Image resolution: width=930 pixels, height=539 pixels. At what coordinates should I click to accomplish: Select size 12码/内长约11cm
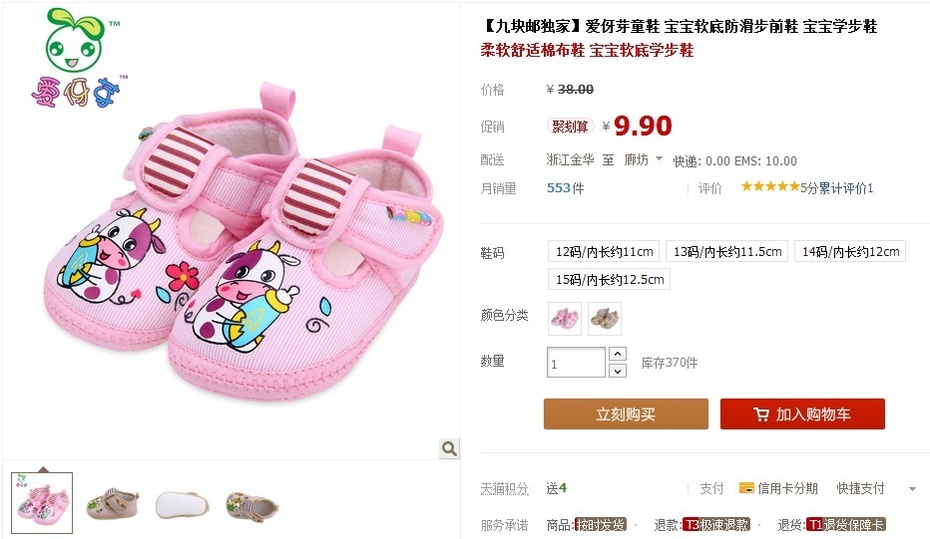coord(604,251)
